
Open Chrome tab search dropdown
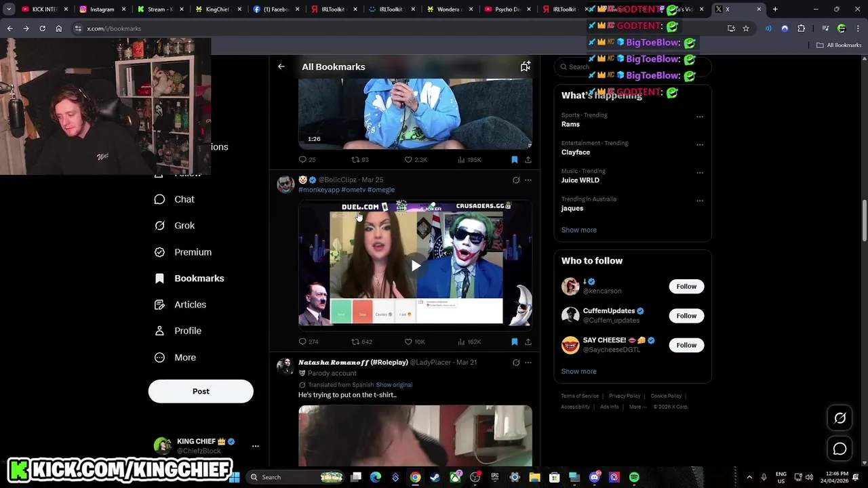coord(9,9)
